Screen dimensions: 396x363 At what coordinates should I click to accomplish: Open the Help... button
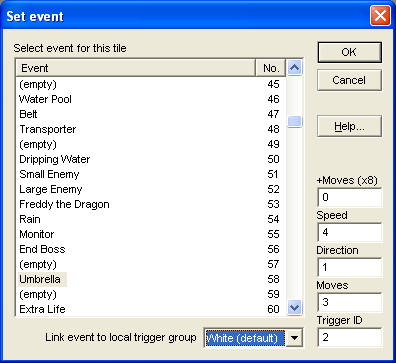click(349, 126)
